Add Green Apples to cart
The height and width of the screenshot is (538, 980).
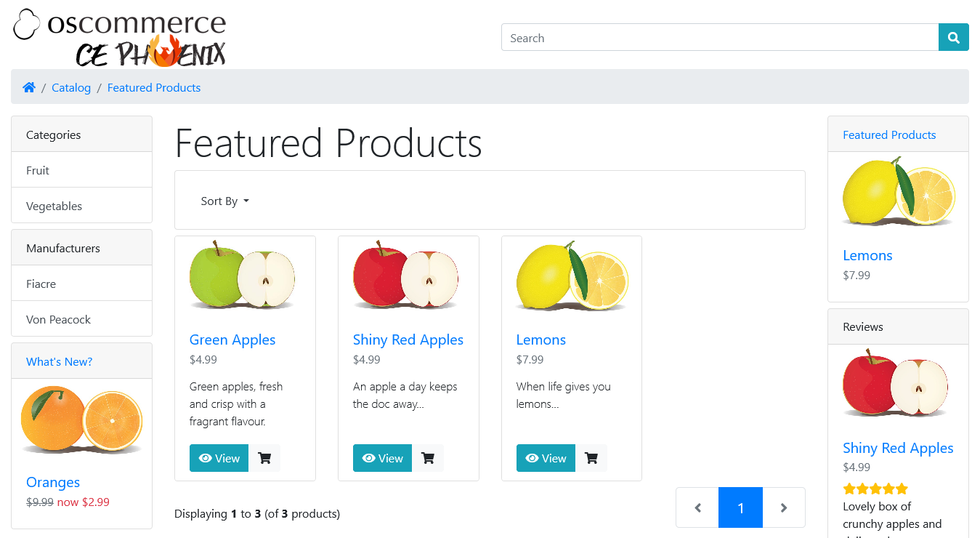[x=264, y=458]
